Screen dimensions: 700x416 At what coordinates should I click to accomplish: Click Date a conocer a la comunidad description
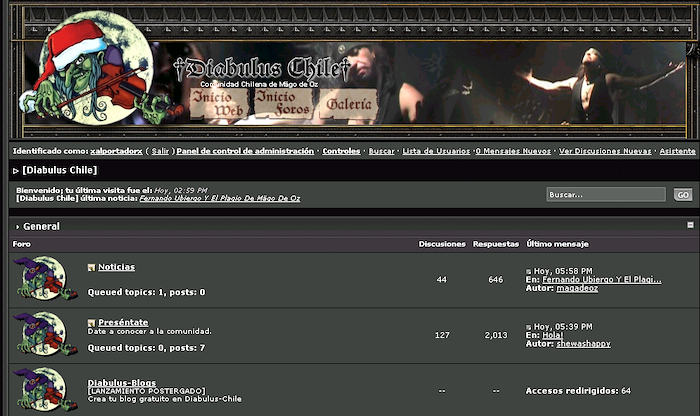[150, 331]
